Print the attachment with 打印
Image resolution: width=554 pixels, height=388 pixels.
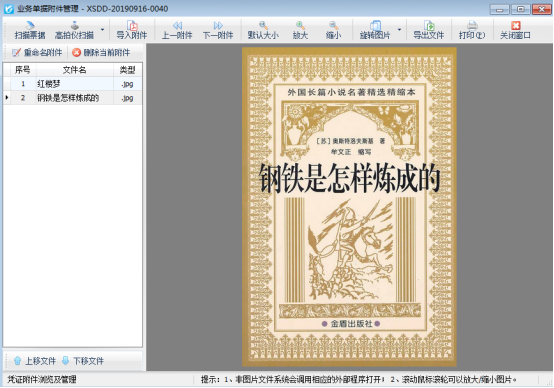(x=472, y=30)
